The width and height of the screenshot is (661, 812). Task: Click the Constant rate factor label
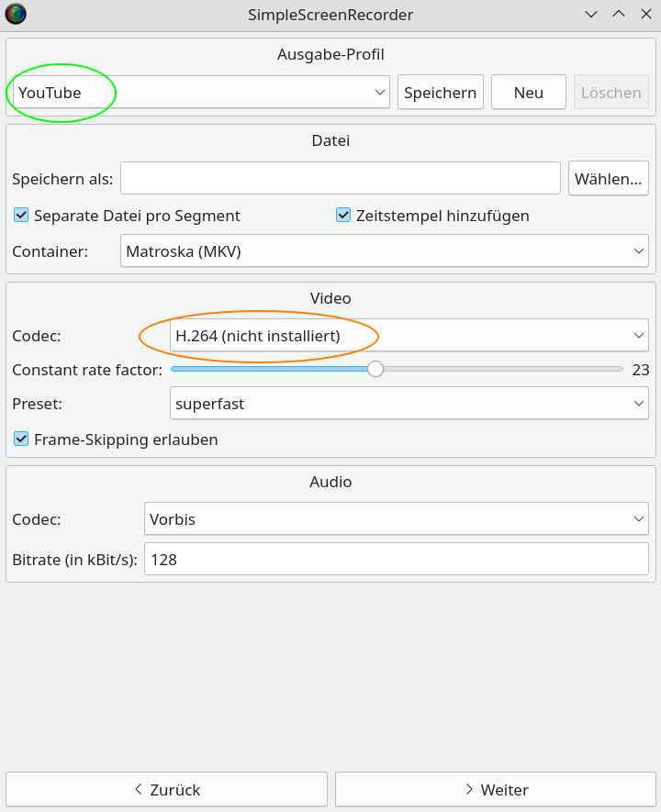pyautogui.click(x=87, y=370)
